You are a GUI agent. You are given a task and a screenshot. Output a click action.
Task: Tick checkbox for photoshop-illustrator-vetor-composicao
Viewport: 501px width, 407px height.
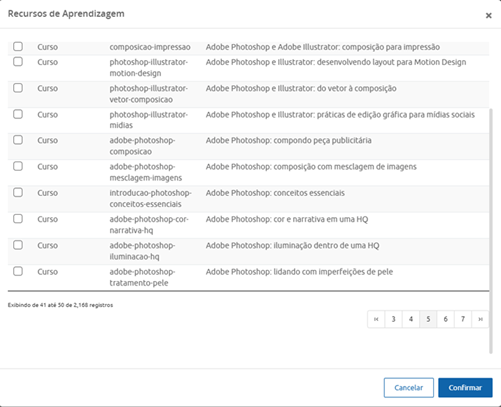pos(18,88)
